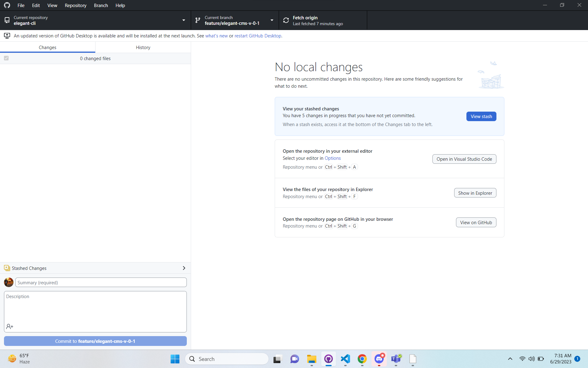Image resolution: width=588 pixels, height=368 pixels.
Task: Click the repository book icon beside elegant-cli
Action: (7, 20)
